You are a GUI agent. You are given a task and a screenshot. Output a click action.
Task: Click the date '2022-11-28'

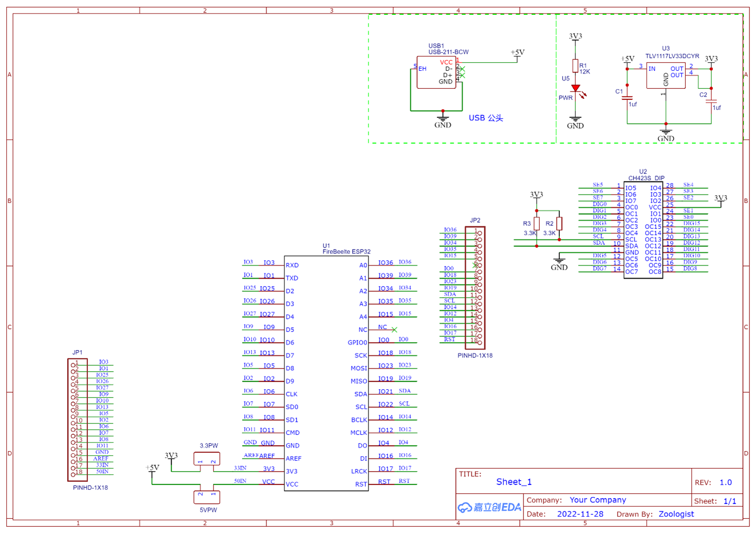click(580, 514)
